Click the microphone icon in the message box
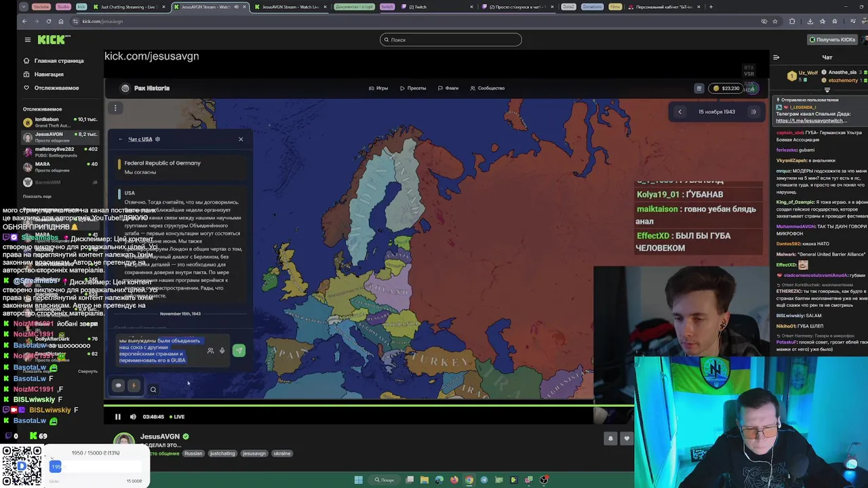The height and width of the screenshot is (488, 868). coord(222,351)
